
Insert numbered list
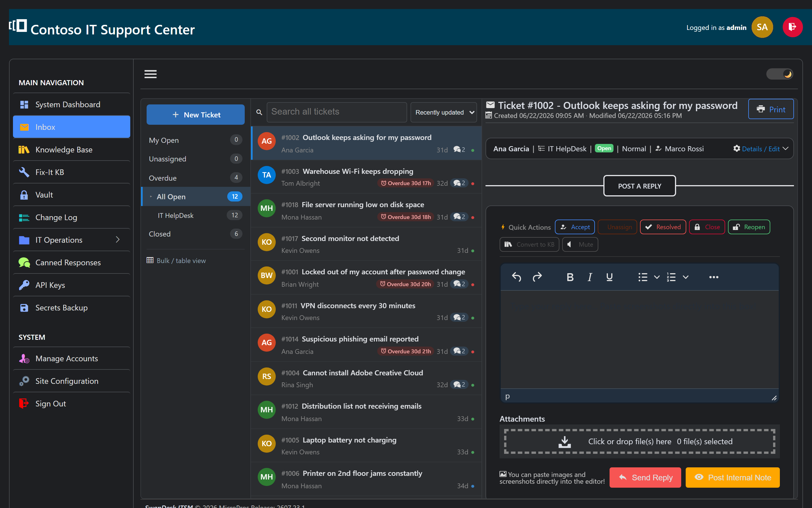click(671, 277)
